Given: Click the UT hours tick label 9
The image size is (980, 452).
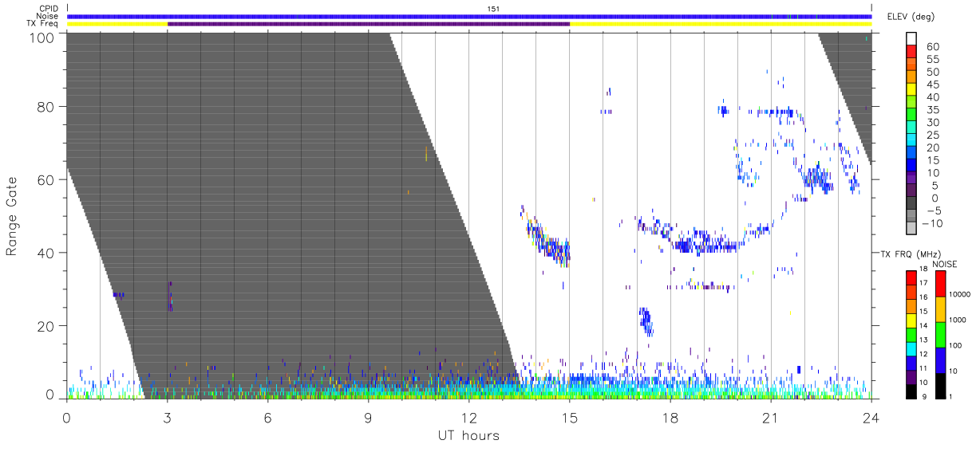Looking at the screenshot, I should point(368,418).
